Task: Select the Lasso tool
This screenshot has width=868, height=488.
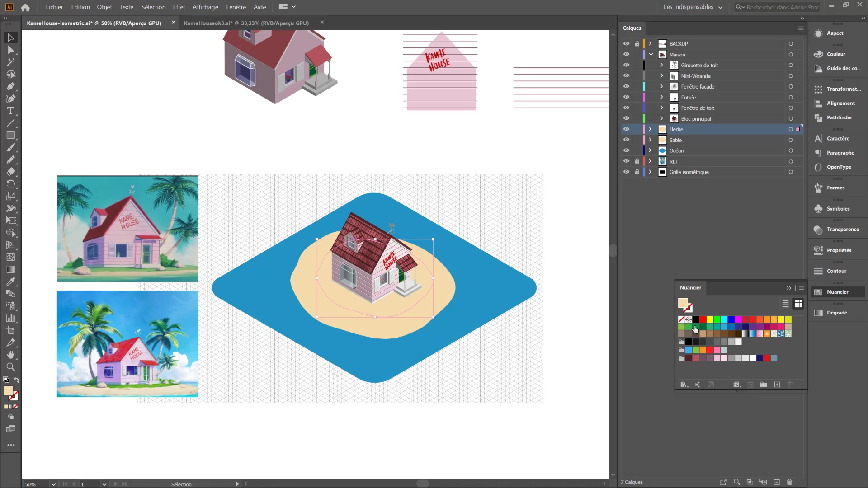Action: tap(11, 75)
